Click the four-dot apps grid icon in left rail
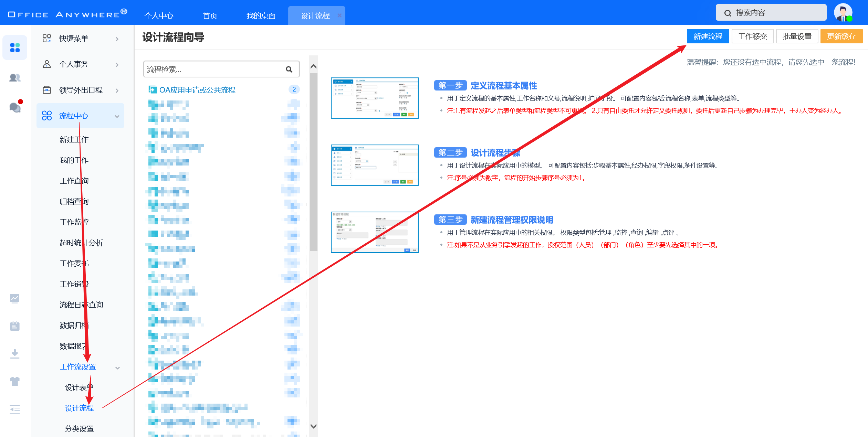Image resolution: width=868 pixels, height=437 pixels. click(15, 47)
